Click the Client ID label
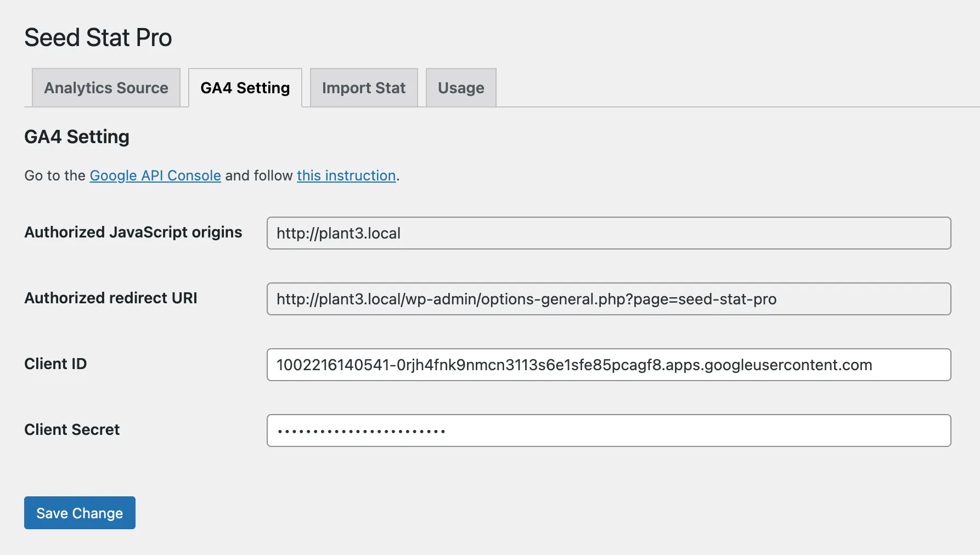The width and height of the screenshot is (980, 555). pos(55,364)
